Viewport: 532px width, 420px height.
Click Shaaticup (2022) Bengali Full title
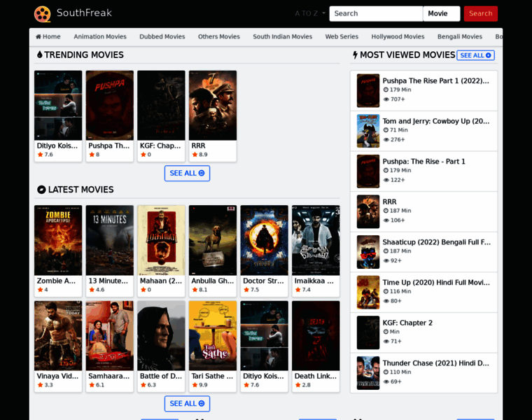[x=437, y=242]
